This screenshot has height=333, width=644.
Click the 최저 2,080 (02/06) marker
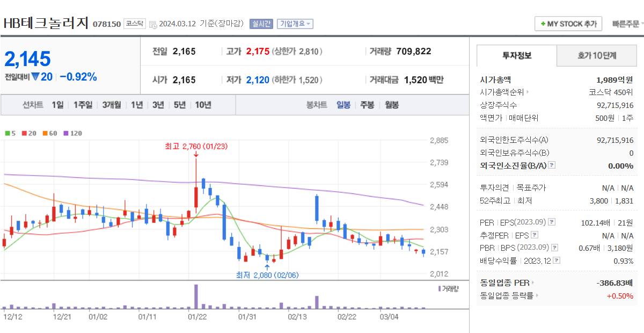pos(267,274)
